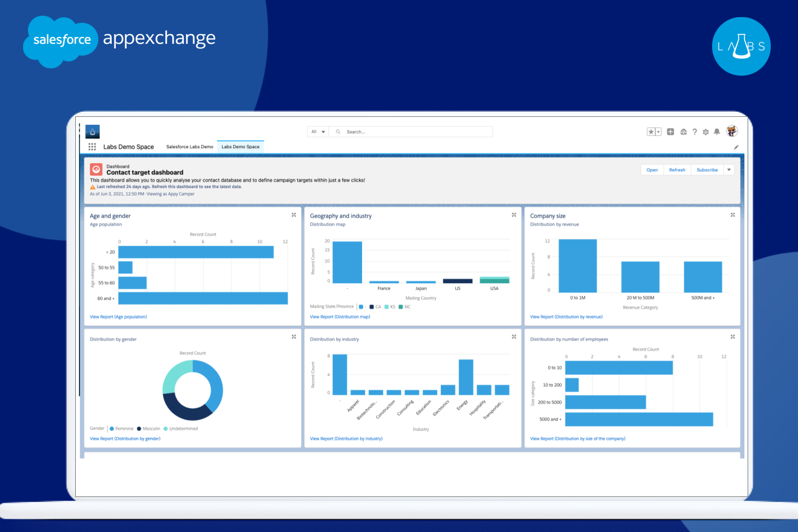Open the Subscribe extra options dropdown
Viewport: 798px width, 532px height.
[728, 169]
